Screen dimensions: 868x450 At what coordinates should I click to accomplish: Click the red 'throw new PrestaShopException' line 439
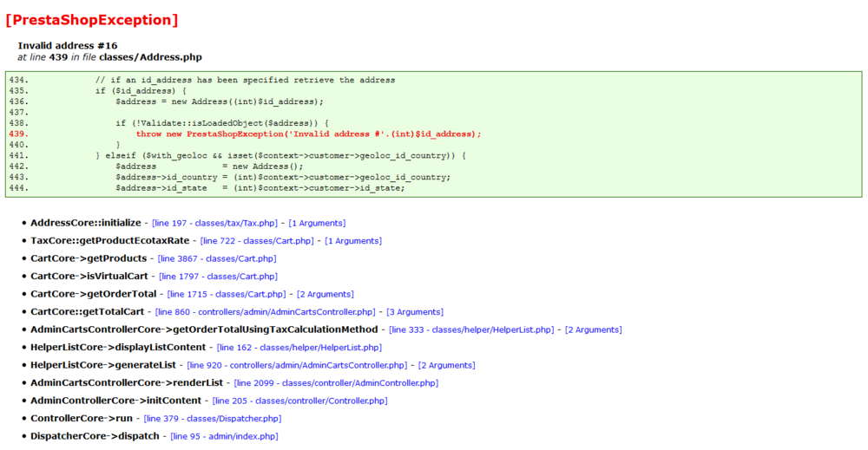click(308, 134)
